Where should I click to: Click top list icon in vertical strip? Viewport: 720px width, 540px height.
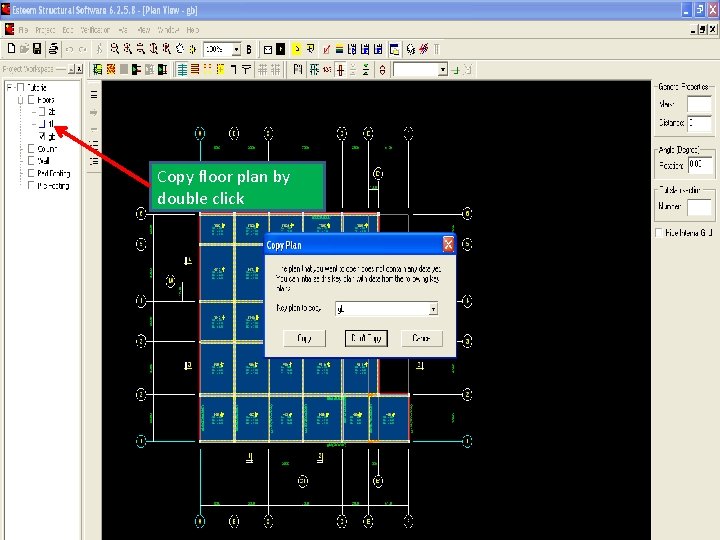coord(94,95)
